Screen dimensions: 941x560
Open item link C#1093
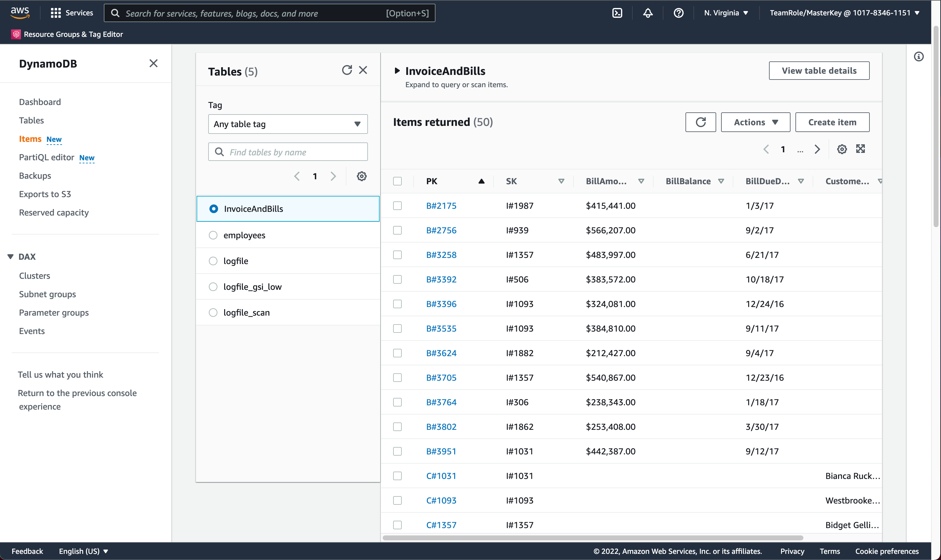pyautogui.click(x=441, y=500)
